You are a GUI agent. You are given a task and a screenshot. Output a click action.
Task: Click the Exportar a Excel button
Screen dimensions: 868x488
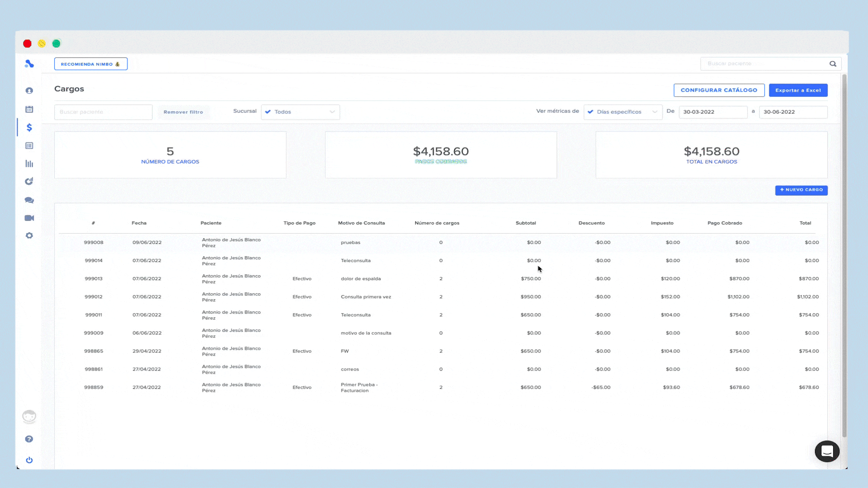(x=798, y=90)
